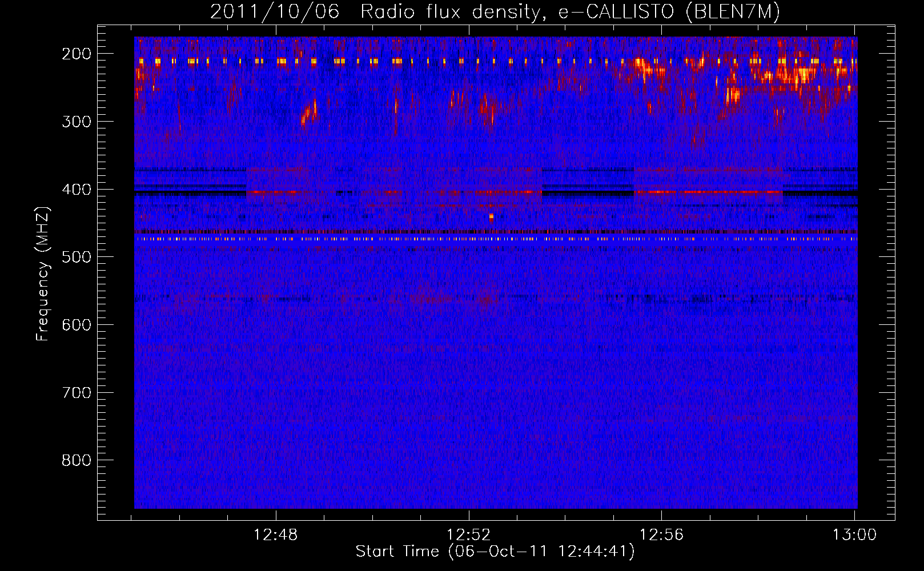Viewport: 924px width, 571px height.
Task: Click the plot title '2011/10/06 Radio flux density'
Action: [495, 11]
